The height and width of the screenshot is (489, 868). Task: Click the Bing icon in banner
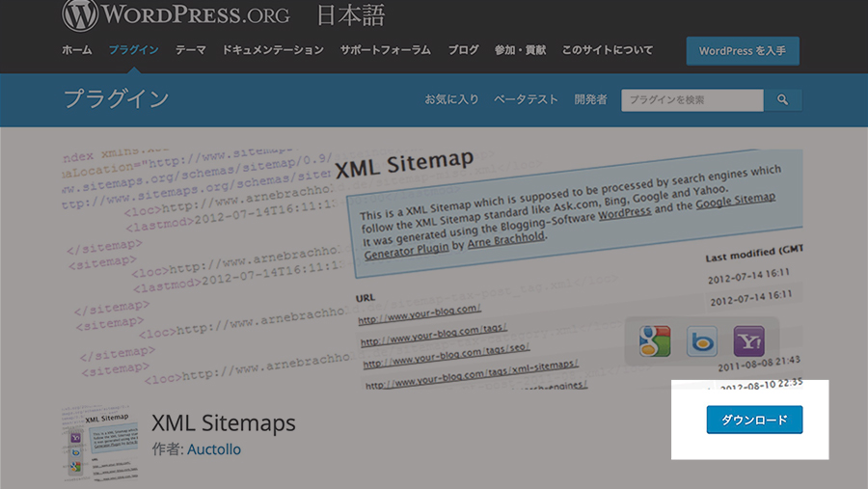702,340
